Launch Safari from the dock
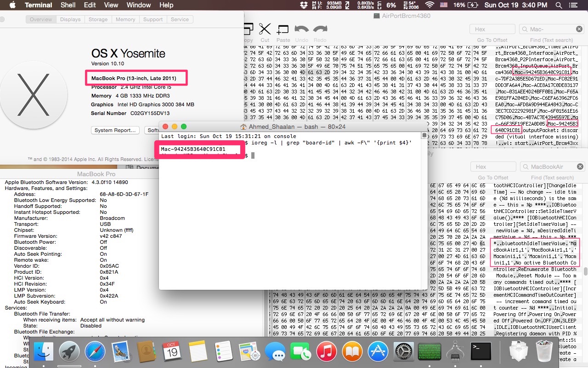Viewport: 588px width, 368px height. (x=95, y=352)
